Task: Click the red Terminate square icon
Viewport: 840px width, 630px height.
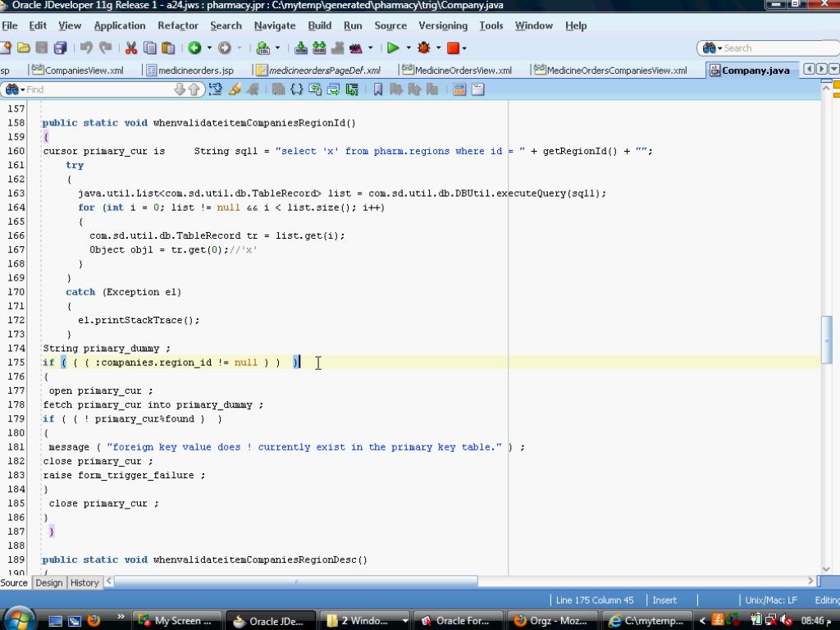Action: [x=452, y=48]
